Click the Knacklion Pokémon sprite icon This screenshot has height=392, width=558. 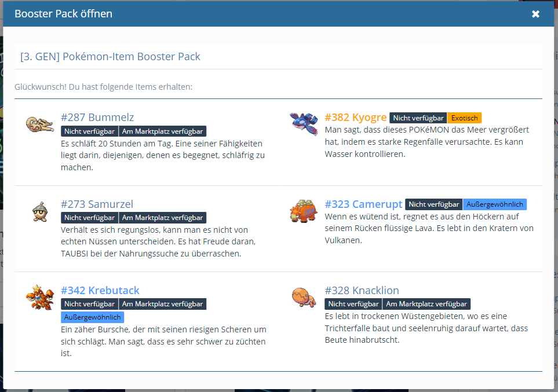(304, 297)
